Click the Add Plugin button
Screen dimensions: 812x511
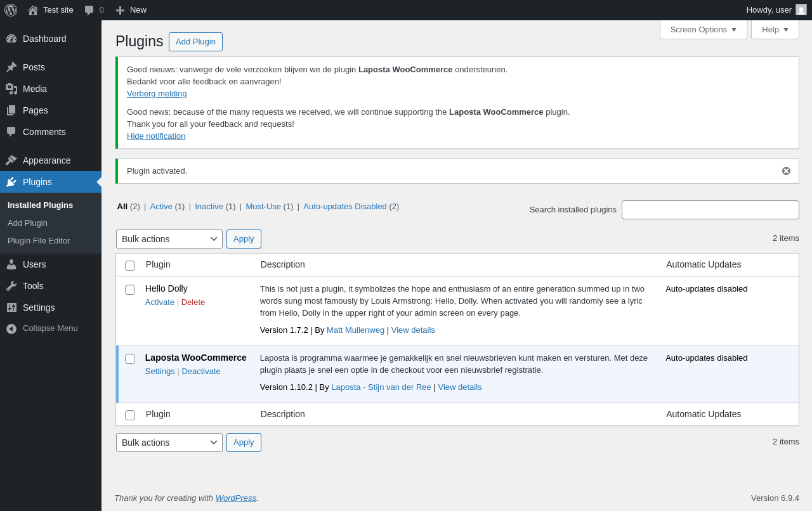195,42
